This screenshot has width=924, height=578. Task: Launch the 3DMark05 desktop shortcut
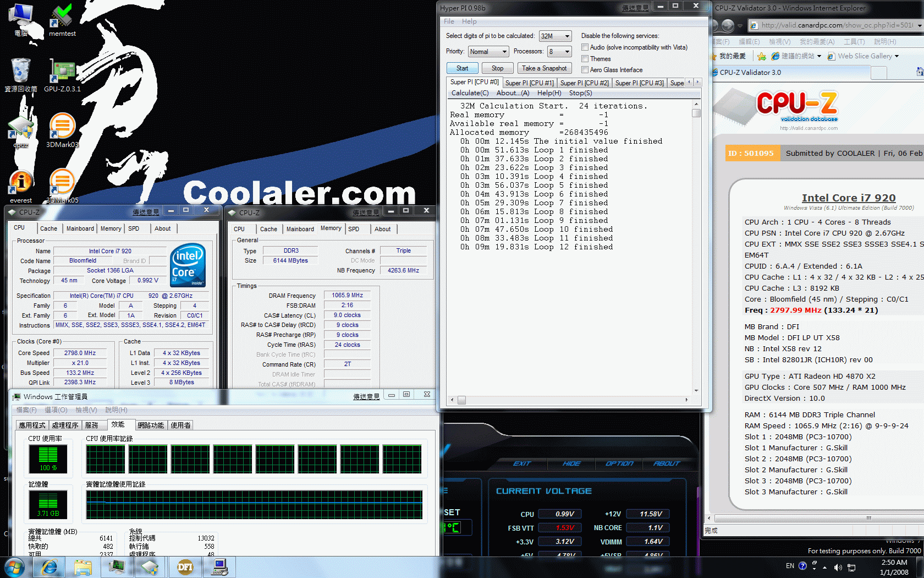62,186
